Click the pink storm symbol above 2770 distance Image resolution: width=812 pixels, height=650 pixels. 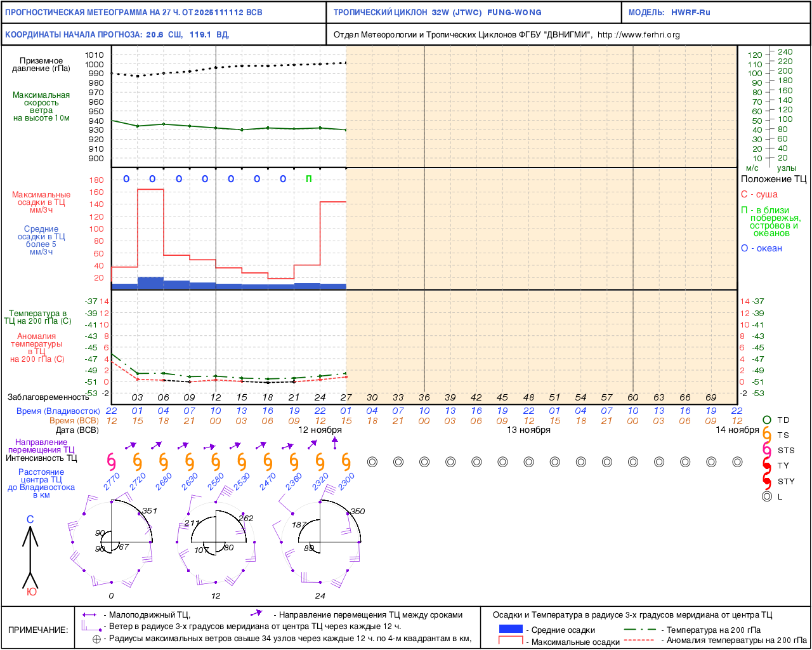click(111, 461)
